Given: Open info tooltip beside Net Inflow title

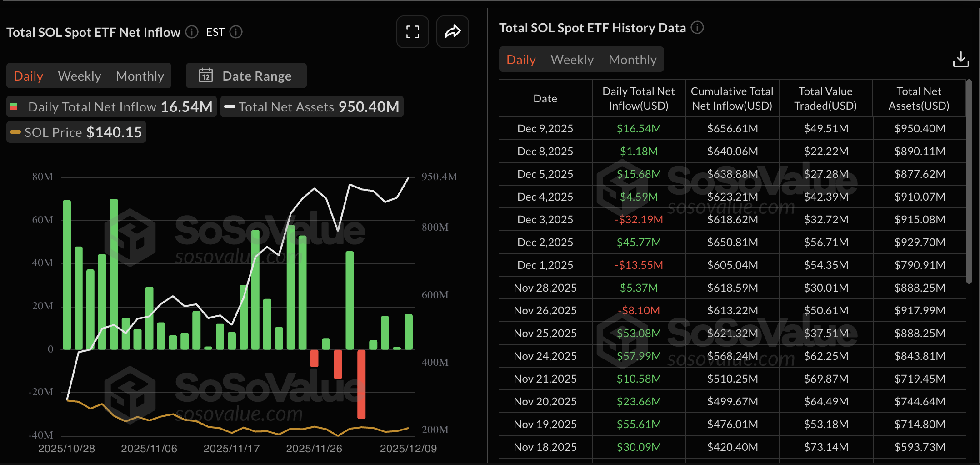Looking at the screenshot, I should pyautogui.click(x=191, y=32).
